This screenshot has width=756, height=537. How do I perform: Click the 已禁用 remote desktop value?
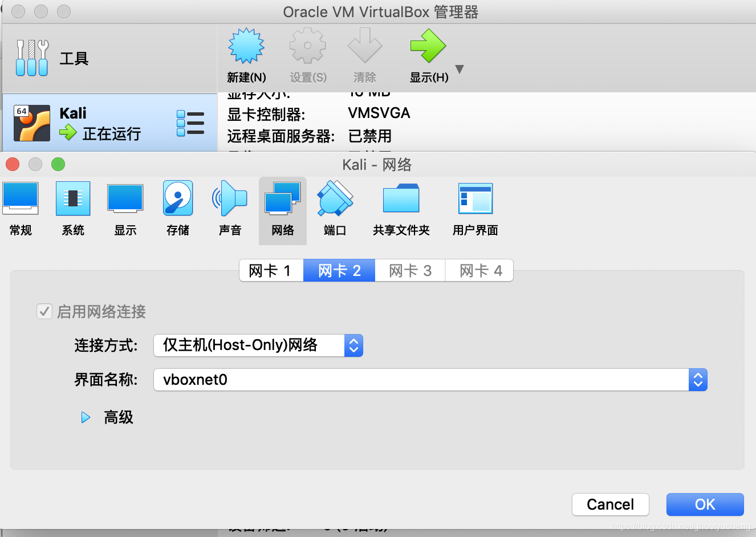coord(370,136)
